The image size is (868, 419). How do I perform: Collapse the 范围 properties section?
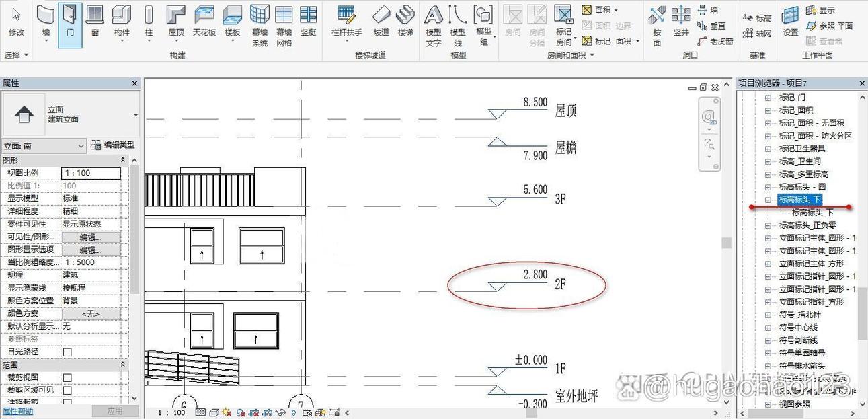[123, 364]
